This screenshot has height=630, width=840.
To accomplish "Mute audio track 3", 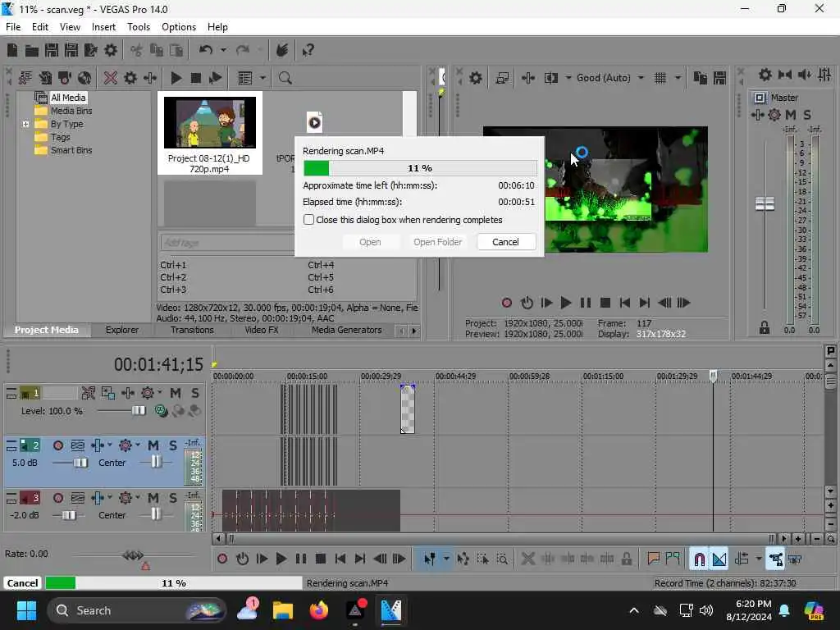I will click(x=153, y=498).
